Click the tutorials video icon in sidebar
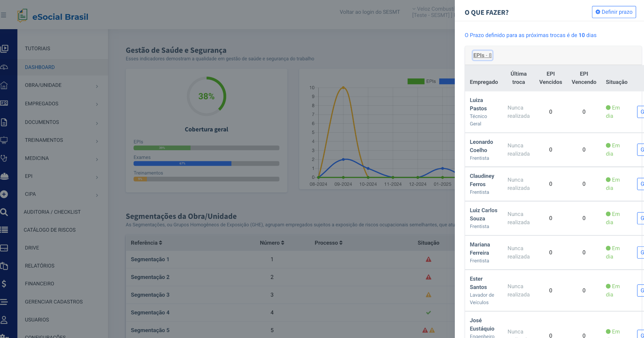Viewport: 644px width, 338px height. point(4,49)
